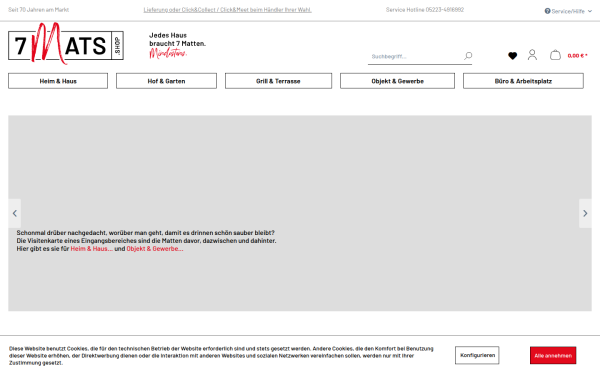600x375 pixels.
Task: Open the wishlist heart icon
Action: pyautogui.click(x=512, y=56)
